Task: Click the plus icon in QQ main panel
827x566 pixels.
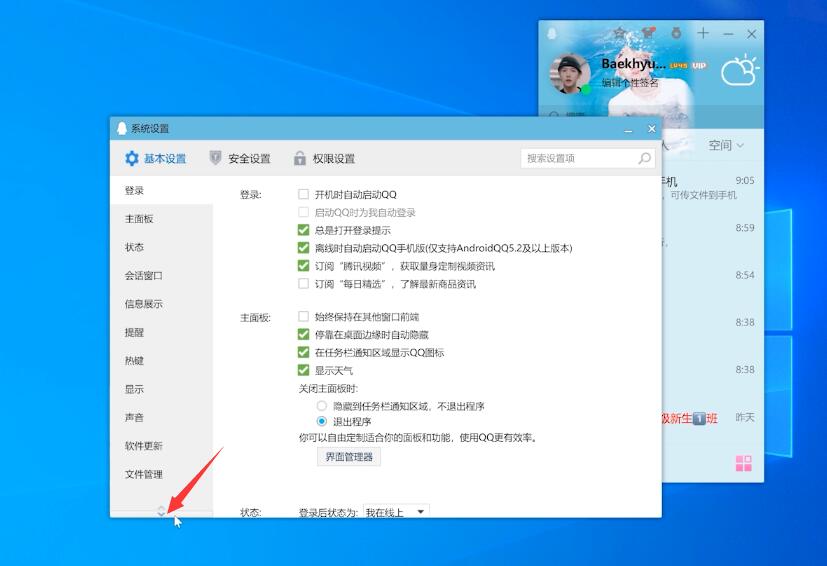Action: click(703, 33)
